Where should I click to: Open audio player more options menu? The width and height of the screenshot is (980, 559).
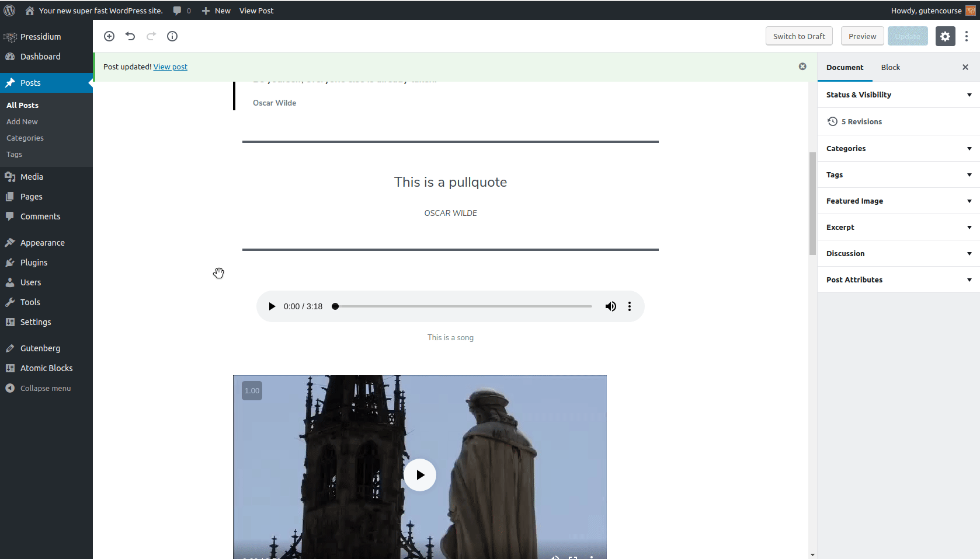630,306
